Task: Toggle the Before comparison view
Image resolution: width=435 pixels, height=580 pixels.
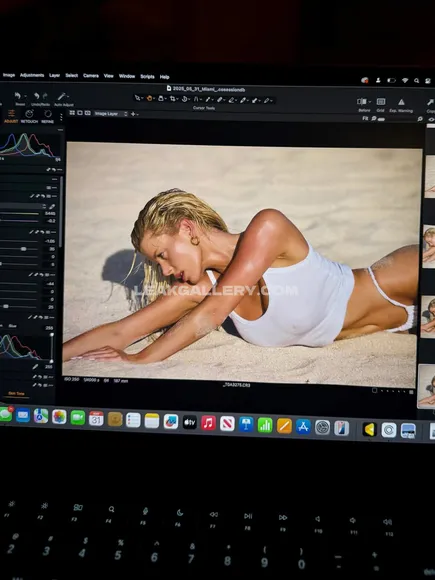Action: click(x=362, y=101)
